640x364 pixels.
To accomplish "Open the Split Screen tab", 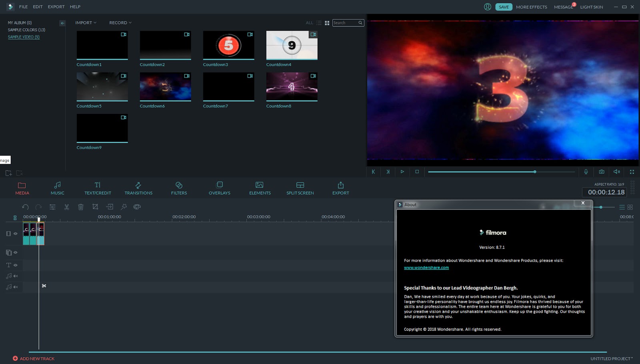I will point(300,188).
